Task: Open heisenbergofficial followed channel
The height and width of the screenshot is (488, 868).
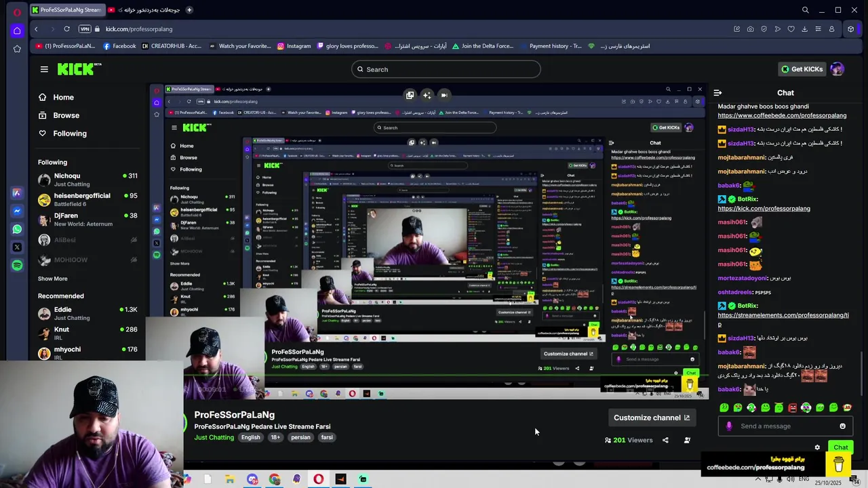Action: tap(87, 199)
